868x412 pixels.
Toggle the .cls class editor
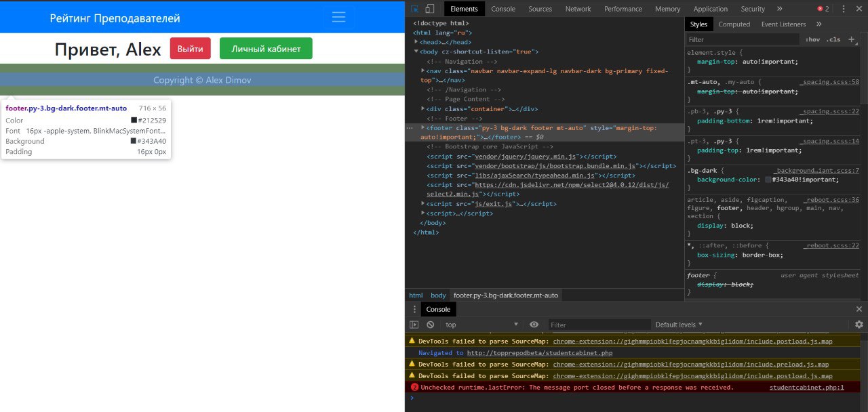[834, 39]
